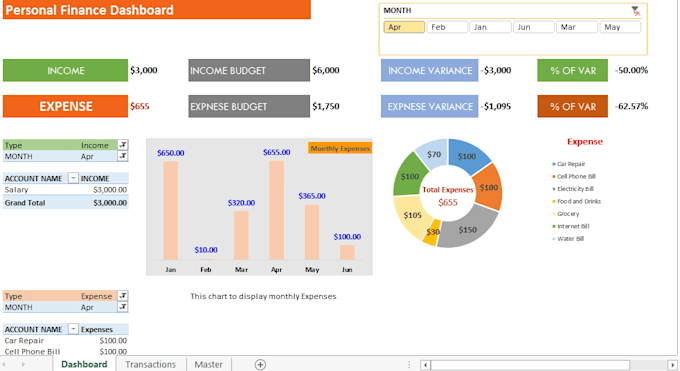
Task: Select Apr in the MONTH slicer
Action: click(x=404, y=27)
